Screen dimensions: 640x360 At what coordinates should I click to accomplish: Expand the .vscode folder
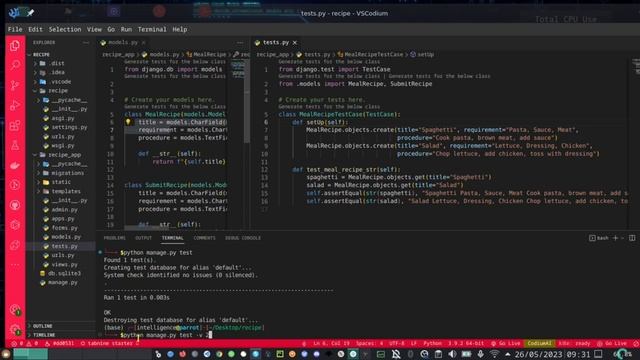click(61, 82)
